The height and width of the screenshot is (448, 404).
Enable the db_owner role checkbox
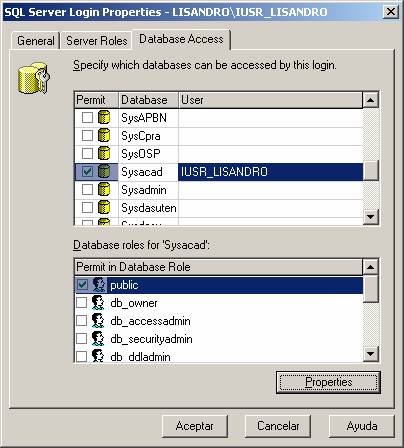pos(82,303)
